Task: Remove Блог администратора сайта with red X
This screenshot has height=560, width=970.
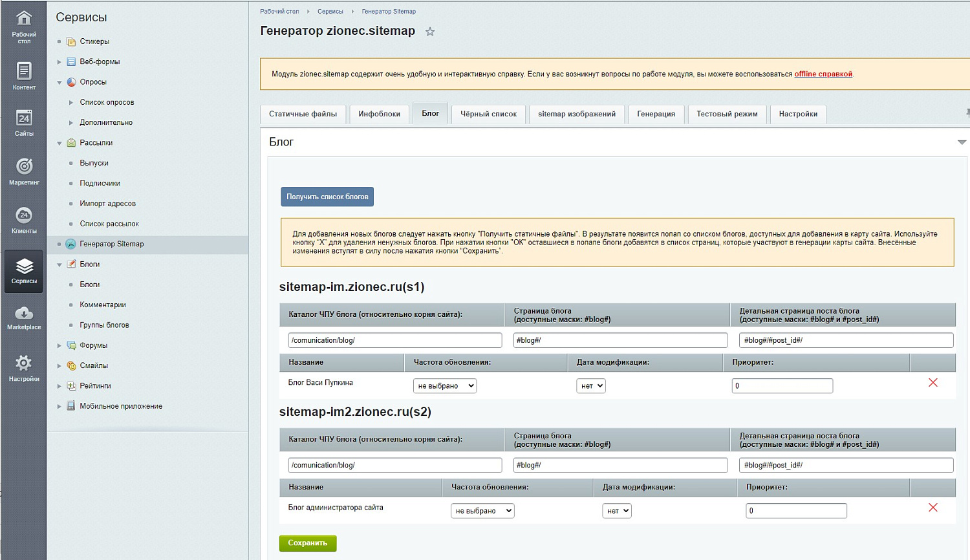Action: [932, 508]
